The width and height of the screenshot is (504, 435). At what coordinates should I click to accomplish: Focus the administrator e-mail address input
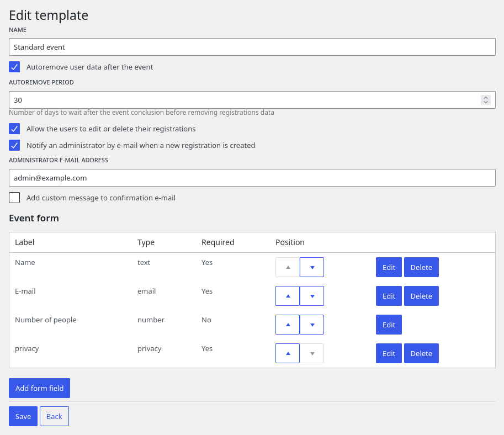click(x=252, y=178)
